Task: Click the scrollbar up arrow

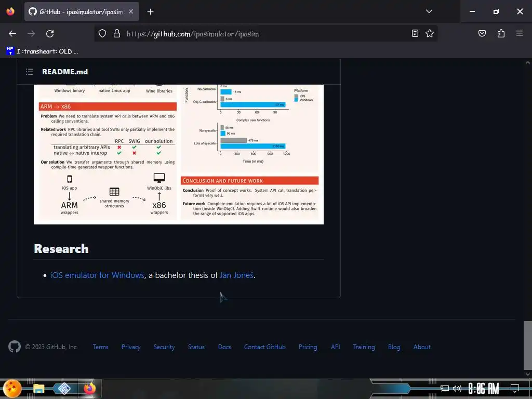Action: pyautogui.click(x=528, y=63)
